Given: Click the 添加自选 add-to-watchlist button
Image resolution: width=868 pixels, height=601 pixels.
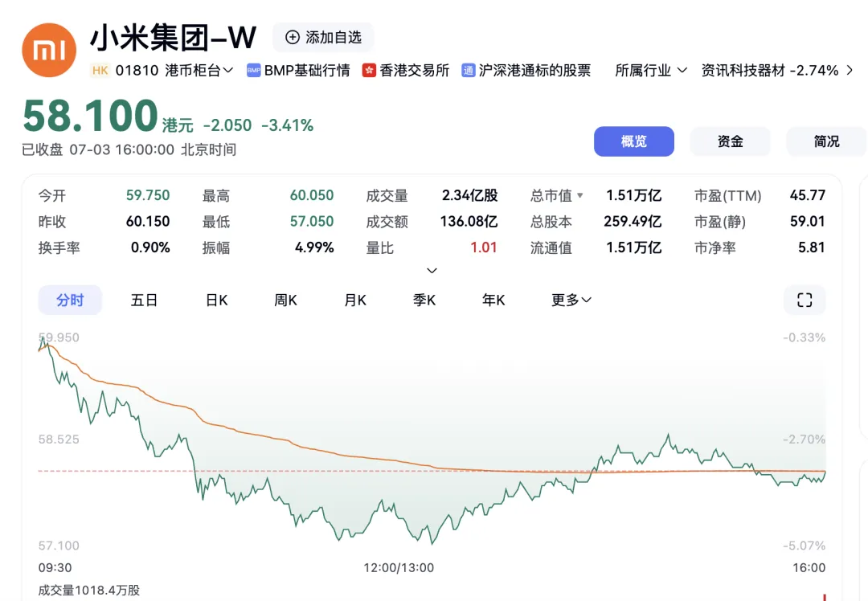Looking at the screenshot, I should coord(323,37).
